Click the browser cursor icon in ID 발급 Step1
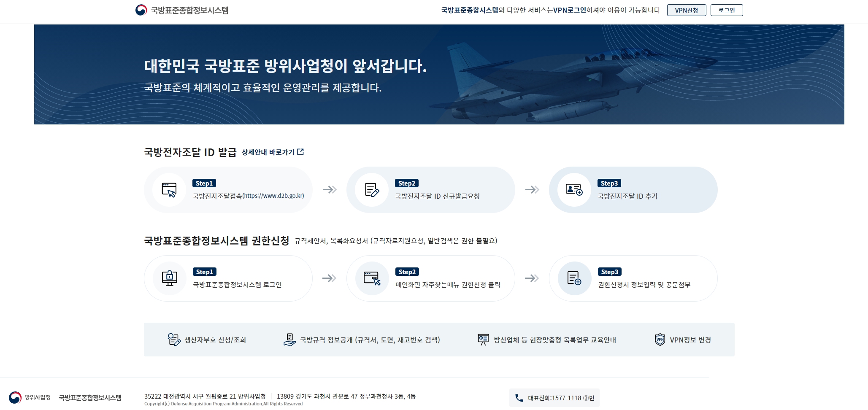 tap(169, 190)
